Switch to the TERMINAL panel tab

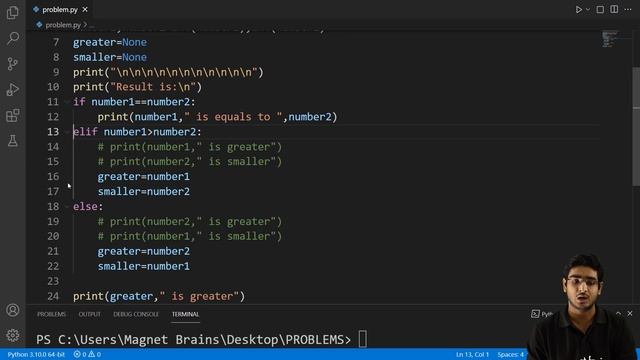tap(185, 314)
